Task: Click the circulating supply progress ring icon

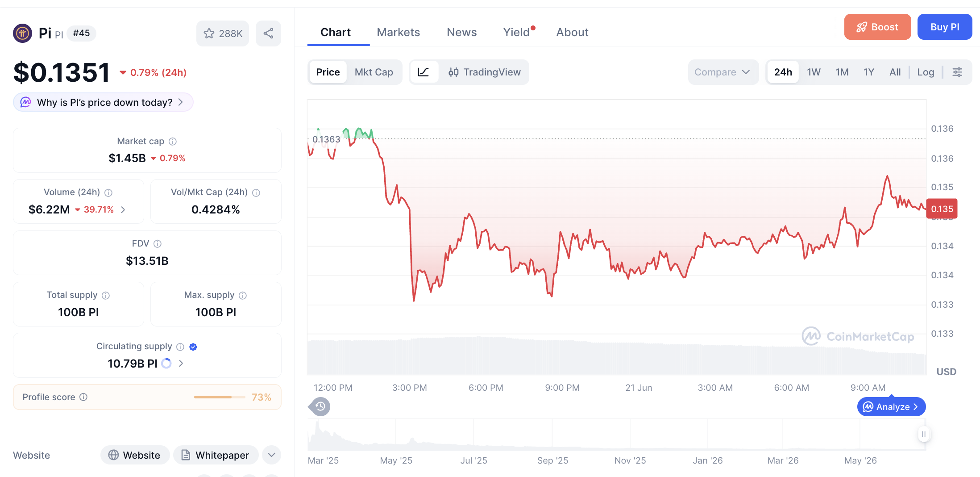Action: tap(166, 364)
